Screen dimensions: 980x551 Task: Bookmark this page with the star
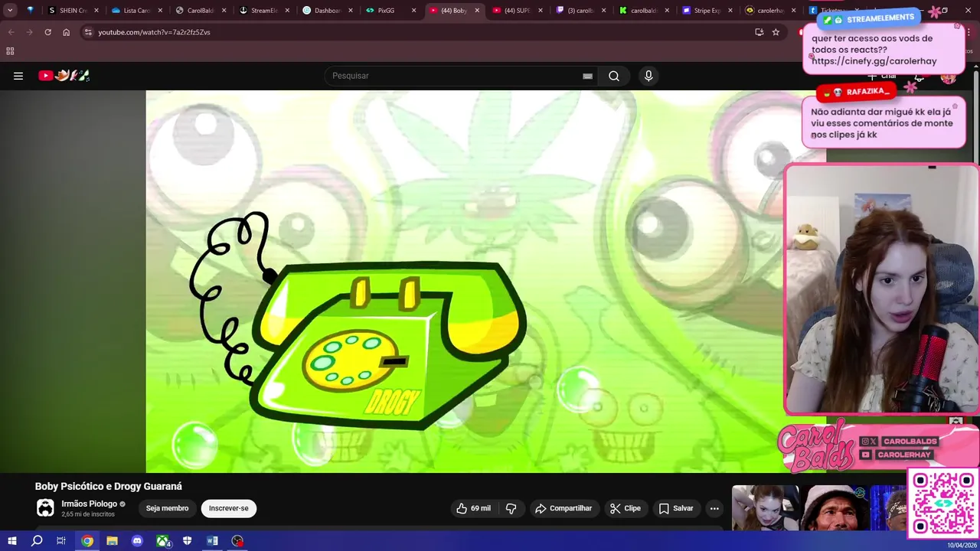coord(776,32)
